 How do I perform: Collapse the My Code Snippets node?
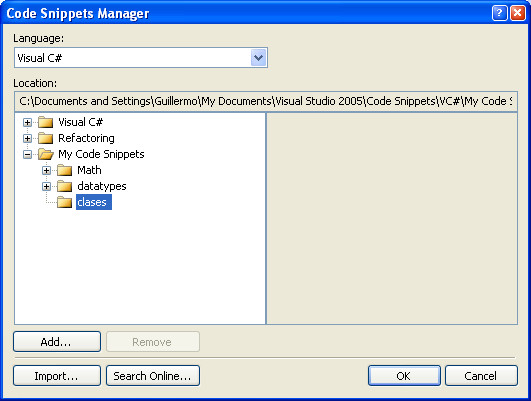(27, 154)
